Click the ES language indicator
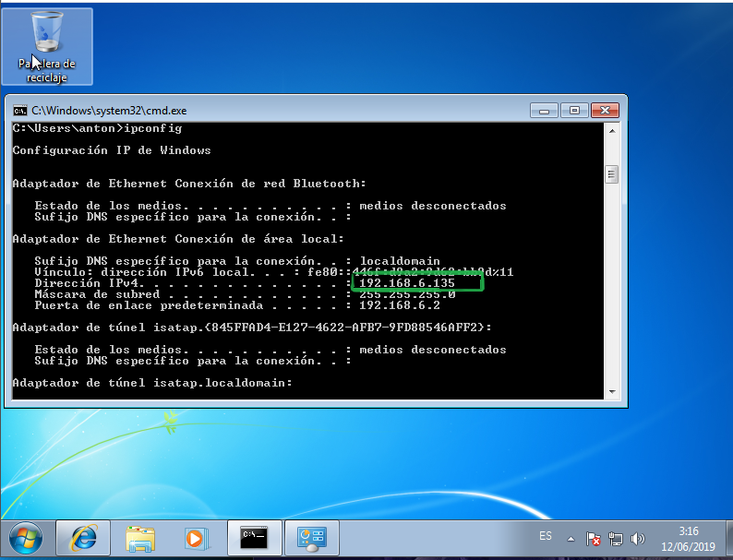 [x=545, y=536]
